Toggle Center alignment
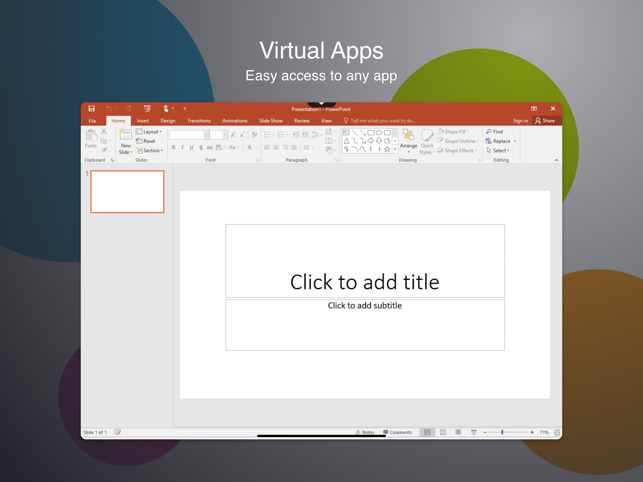Screen dimensions: 643x482 276,147
